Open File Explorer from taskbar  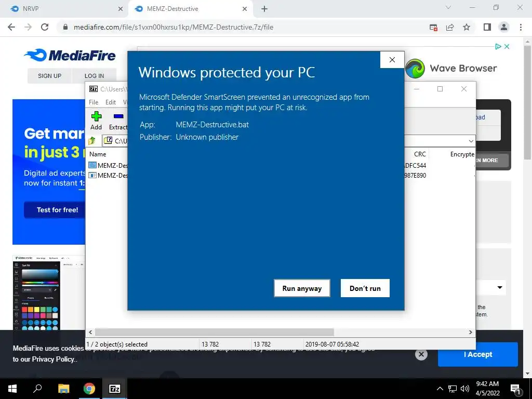(x=63, y=389)
